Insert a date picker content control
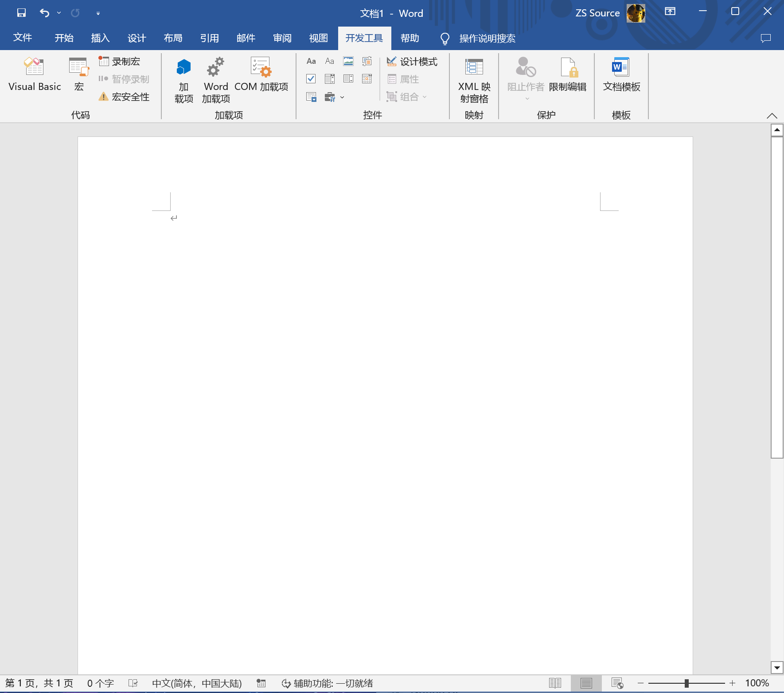 coord(367,79)
